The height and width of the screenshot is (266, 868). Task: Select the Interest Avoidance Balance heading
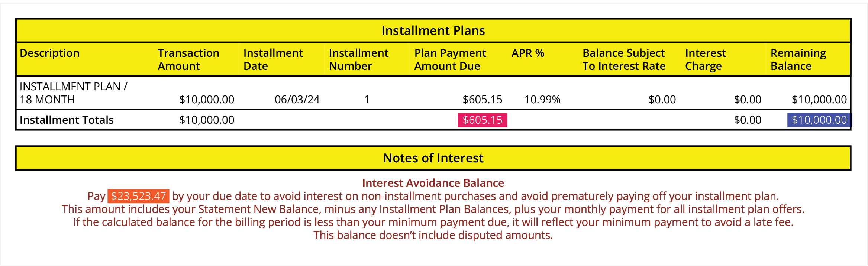pos(433,183)
